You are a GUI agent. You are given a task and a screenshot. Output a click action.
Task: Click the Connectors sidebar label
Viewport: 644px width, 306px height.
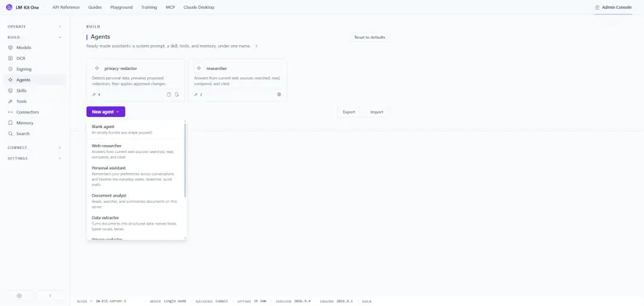point(27,112)
